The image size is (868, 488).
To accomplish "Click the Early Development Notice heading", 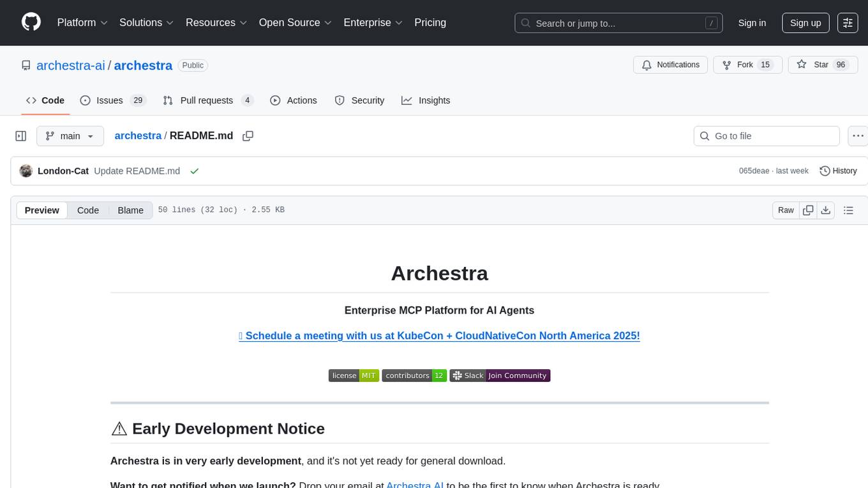I will coord(218,429).
